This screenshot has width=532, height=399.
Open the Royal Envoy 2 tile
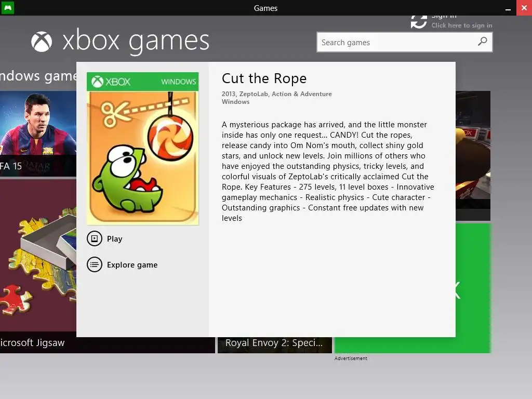[x=274, y=345]
